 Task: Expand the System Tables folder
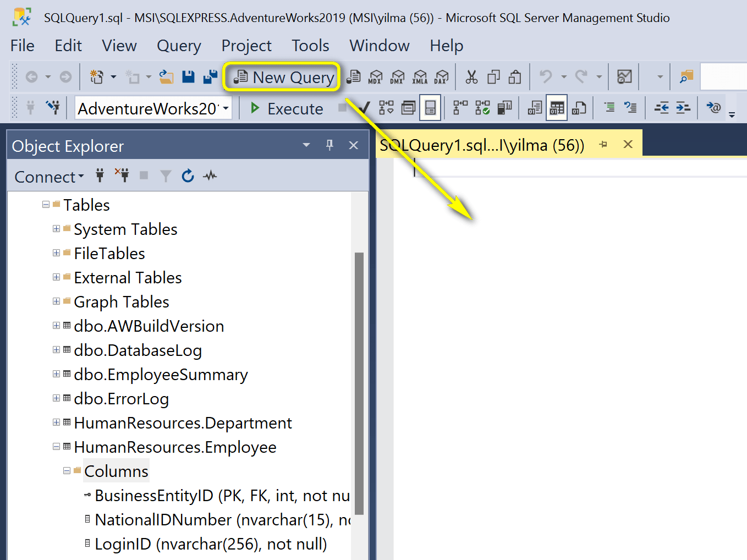56,228
